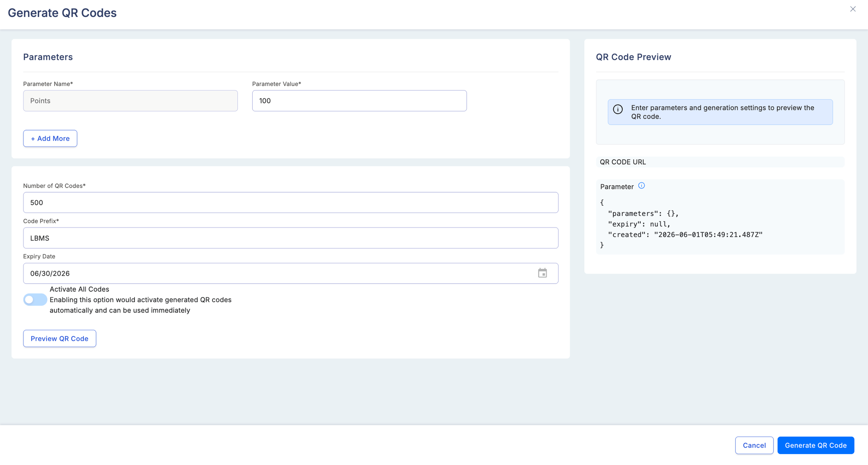Close the Generate QR Codes dialog
The width and height of the screenshot is (868, 465).
[853, 9]
